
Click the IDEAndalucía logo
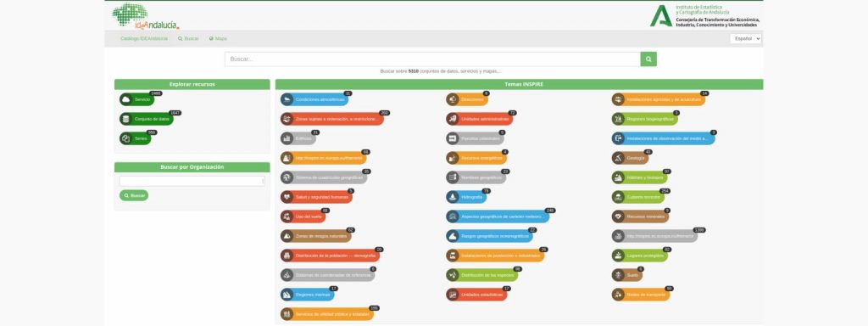(x=146, y=15)
